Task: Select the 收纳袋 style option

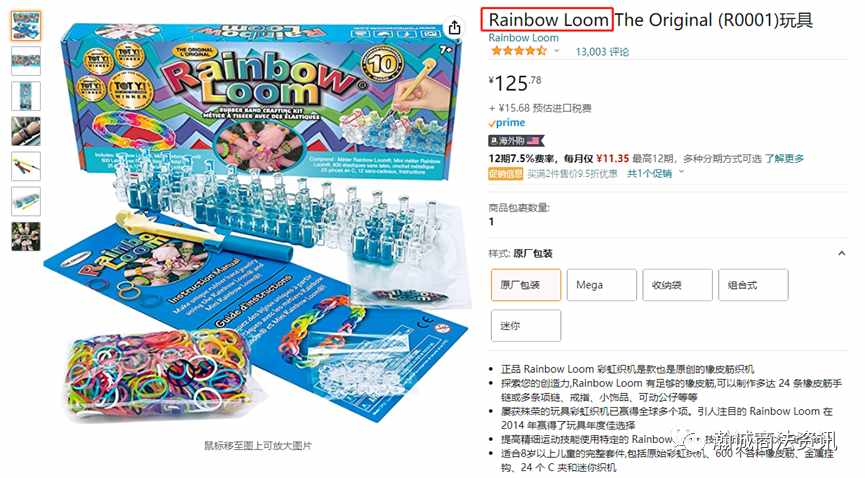Action: pyautogui.click(x=677, y=285)
